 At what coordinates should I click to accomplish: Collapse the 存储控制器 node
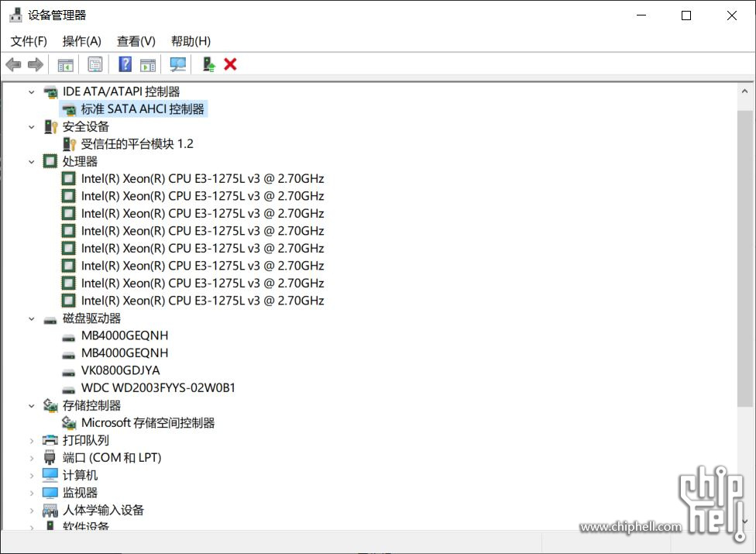pyautogui.click(x=31, y=406)
